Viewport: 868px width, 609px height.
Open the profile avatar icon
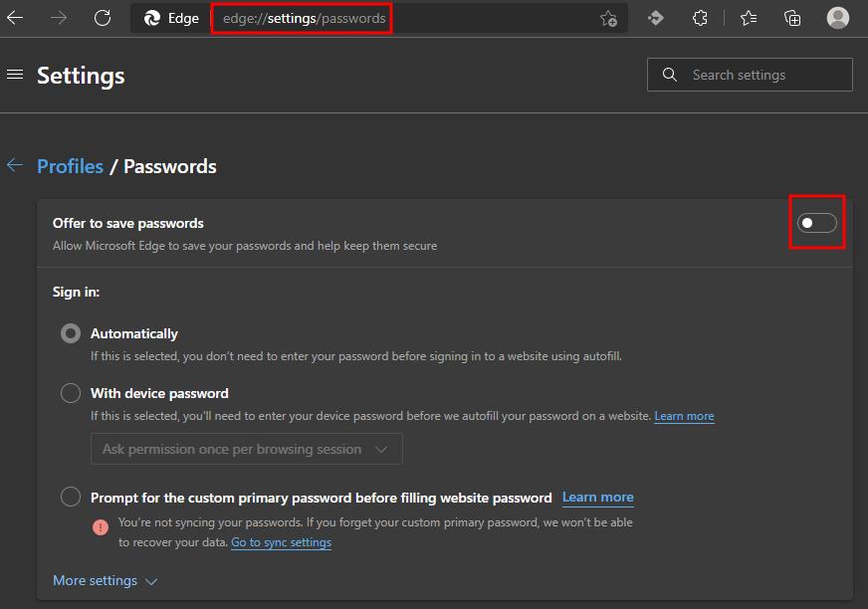point(837,18)
